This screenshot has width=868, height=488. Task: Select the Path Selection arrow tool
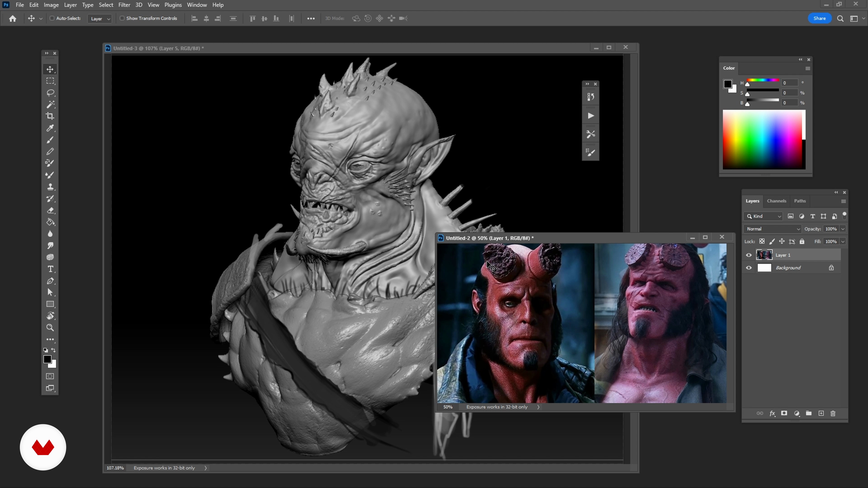click(x=50, y=292)
